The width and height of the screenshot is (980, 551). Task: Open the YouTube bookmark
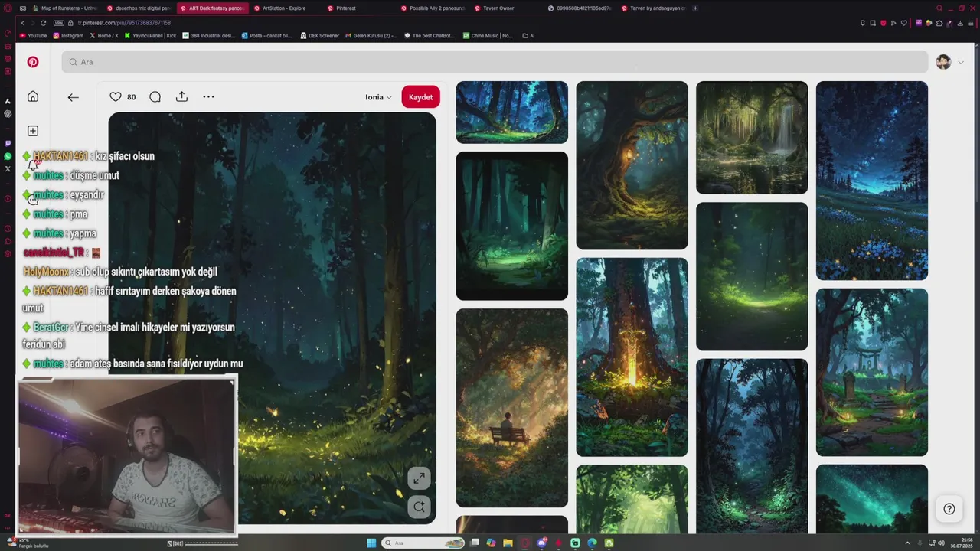[x=33, y=36]
